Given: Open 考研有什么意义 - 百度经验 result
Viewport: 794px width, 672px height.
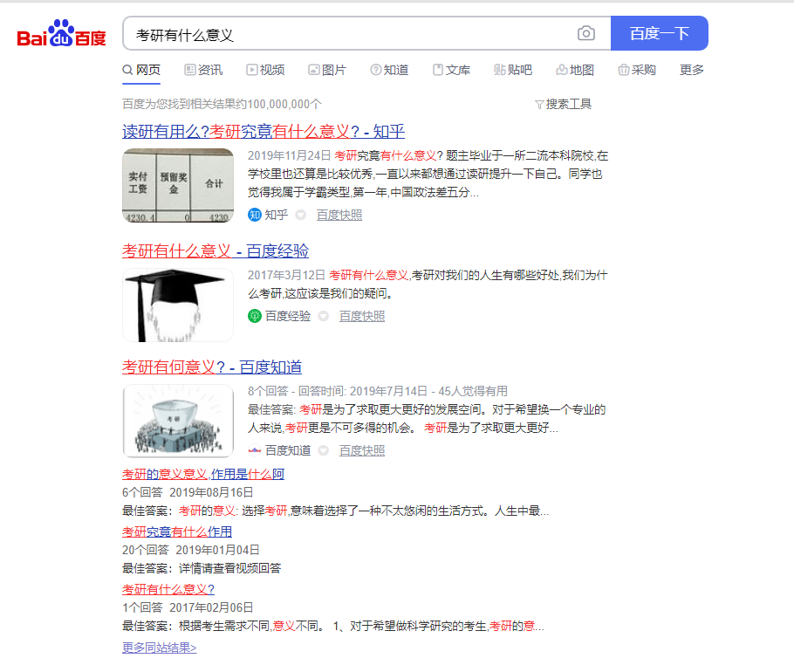Looking at the screenshot, I should [216, 251].
